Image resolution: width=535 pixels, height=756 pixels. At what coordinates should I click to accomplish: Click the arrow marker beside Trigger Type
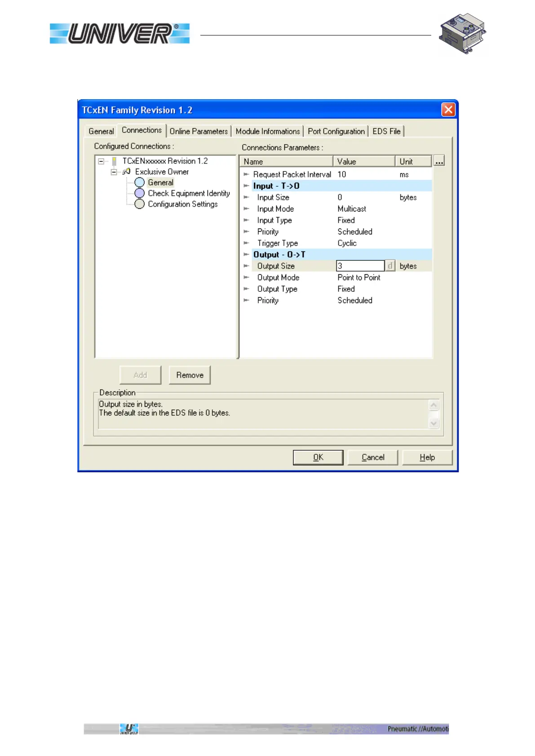[246, 243]
